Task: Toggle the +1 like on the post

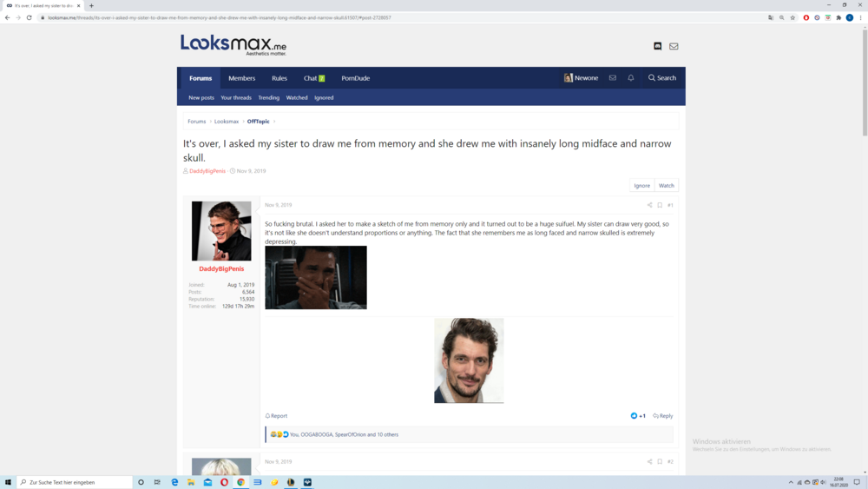Action: coord(638,416)
